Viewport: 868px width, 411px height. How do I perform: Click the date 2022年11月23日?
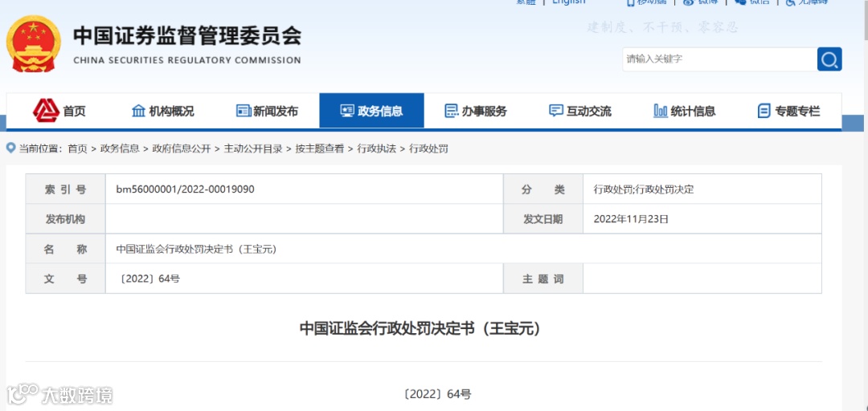(631, 219)
